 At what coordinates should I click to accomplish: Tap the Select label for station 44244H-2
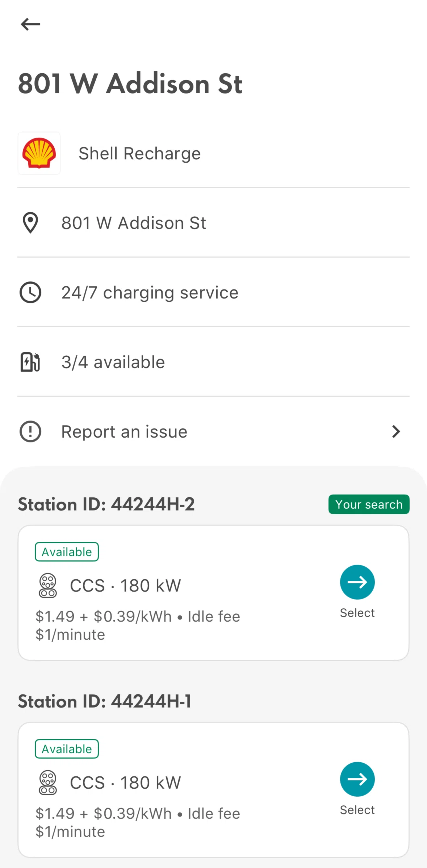[x=357, y=613]
